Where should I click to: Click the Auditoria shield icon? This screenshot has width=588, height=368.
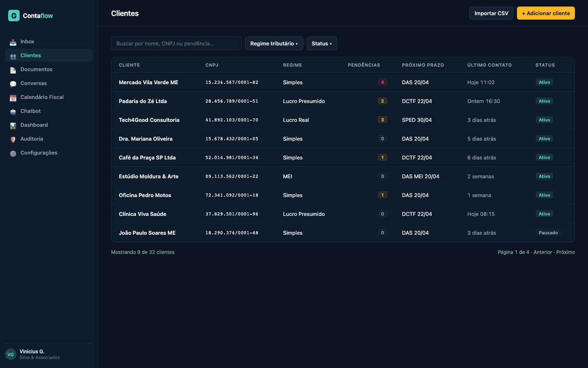(13, 139)
